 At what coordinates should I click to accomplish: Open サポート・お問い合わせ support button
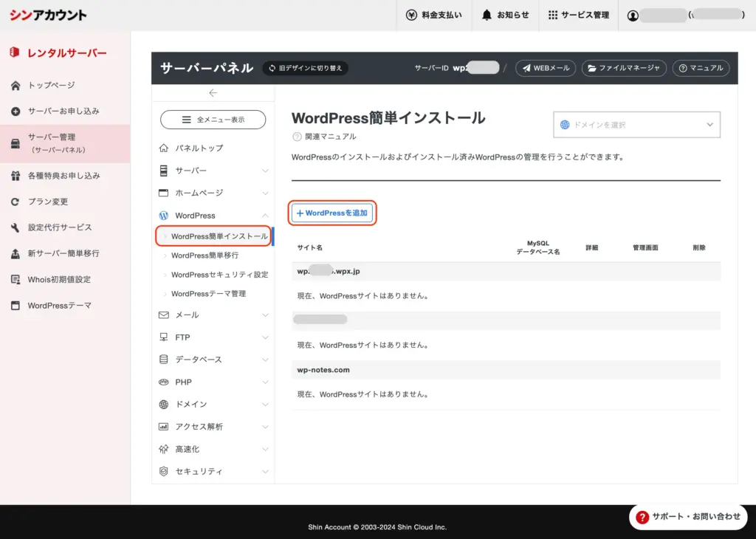(688, 517)
